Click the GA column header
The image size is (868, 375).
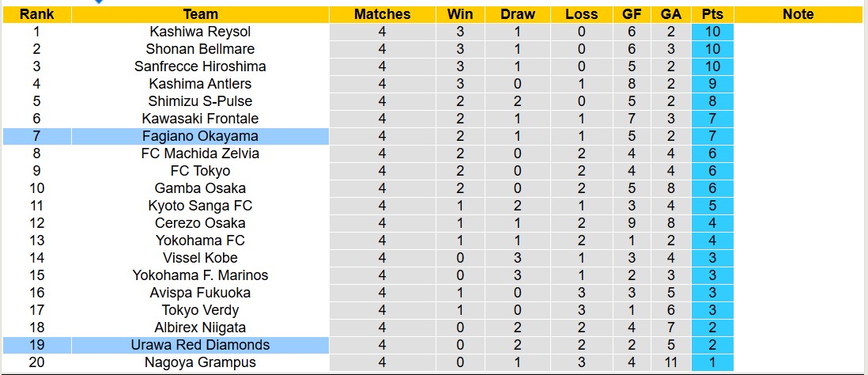point(670,14)
